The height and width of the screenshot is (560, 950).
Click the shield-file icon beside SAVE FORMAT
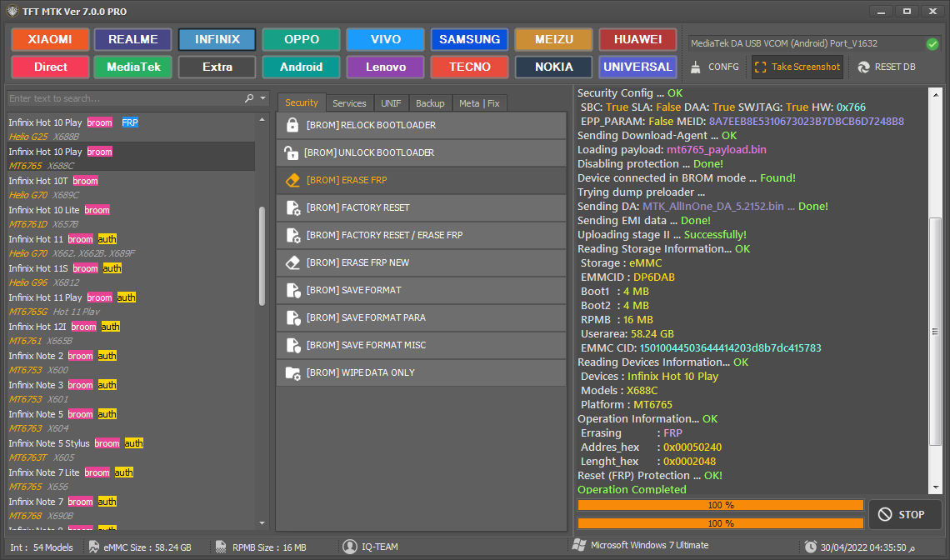point(293,290)
